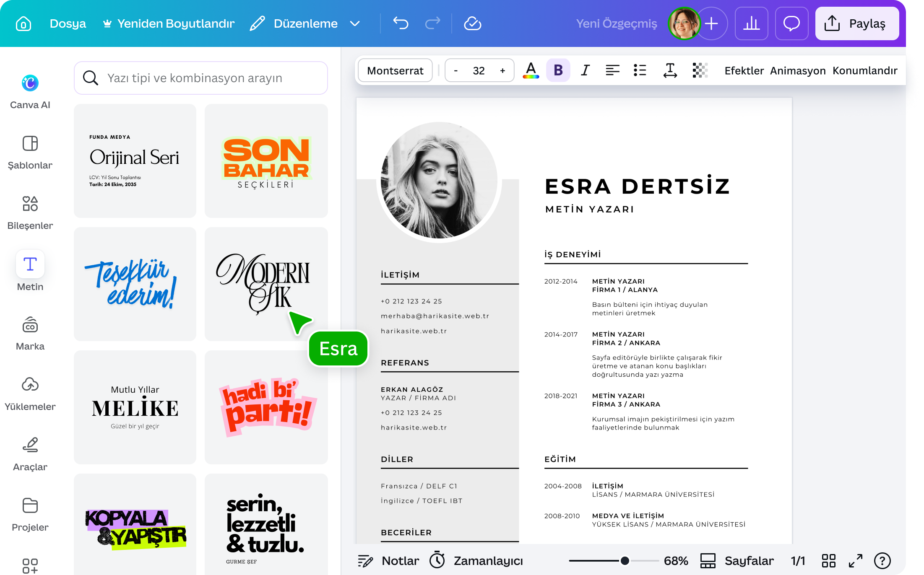Choose the serin, lezzetli & tuzlu combination

(x=266, y=525)
